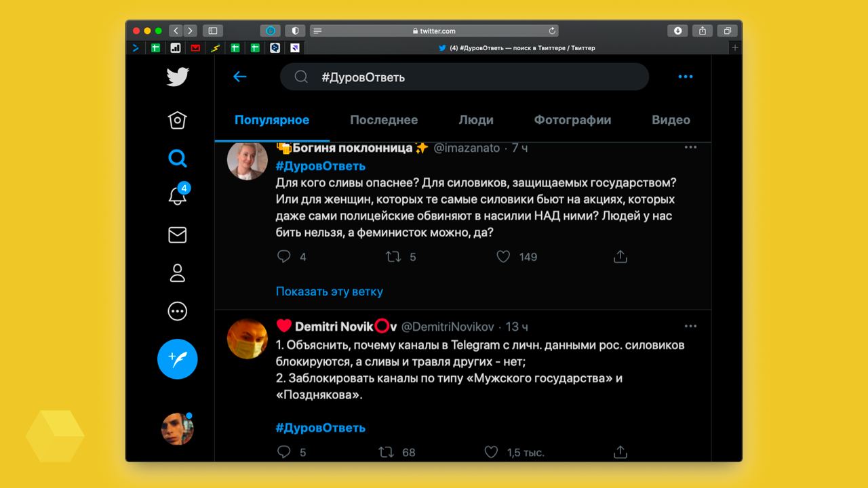Focus the #ДуровОтветь search field
The width and height of the screenshot is (868, 488).
[x=465, y=77]
